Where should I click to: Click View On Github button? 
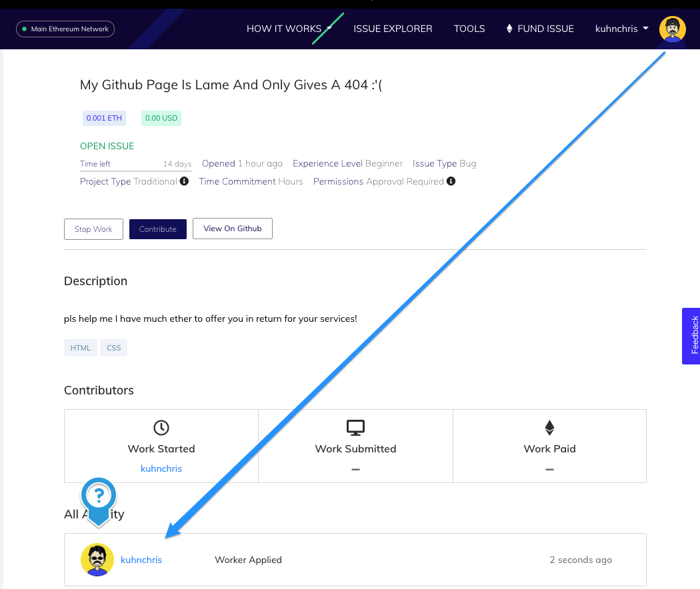233,229
